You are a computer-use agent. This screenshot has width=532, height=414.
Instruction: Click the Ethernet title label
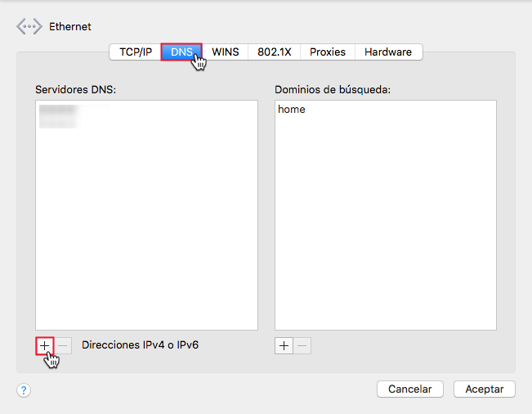[70, 26]
